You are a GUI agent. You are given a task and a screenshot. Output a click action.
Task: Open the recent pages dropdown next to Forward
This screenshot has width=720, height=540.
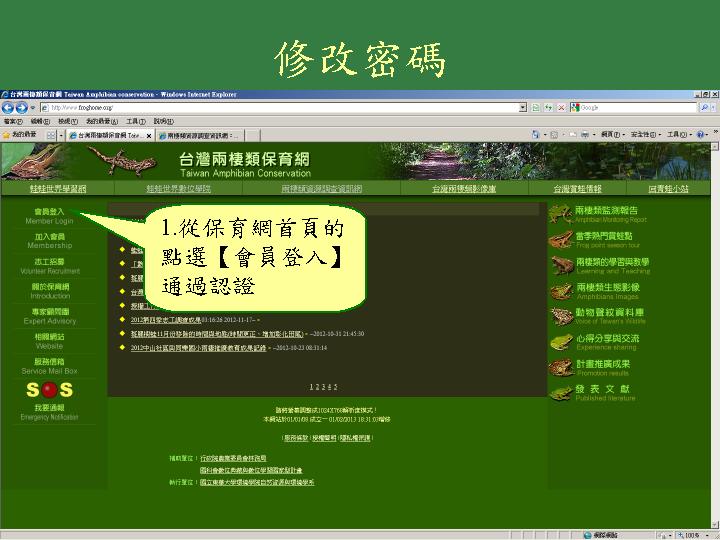[x=33, y=108]
